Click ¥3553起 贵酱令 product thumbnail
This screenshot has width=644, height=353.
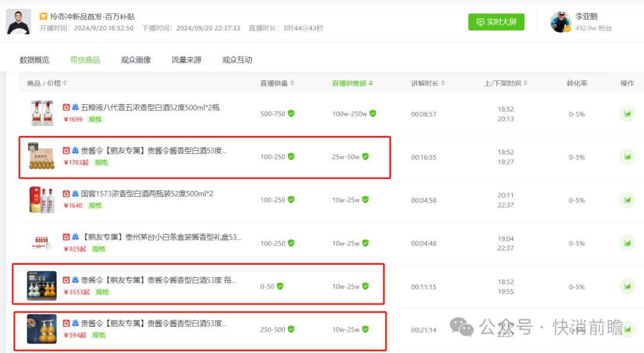point(42,286)
